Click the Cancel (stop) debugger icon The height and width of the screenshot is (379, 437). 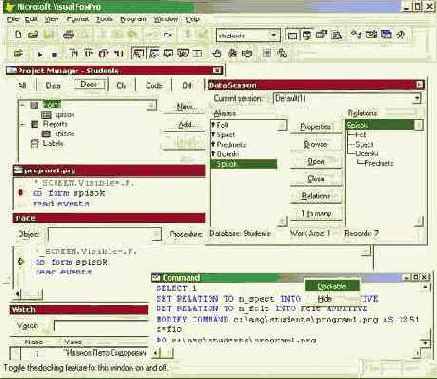tap(55, 54)
